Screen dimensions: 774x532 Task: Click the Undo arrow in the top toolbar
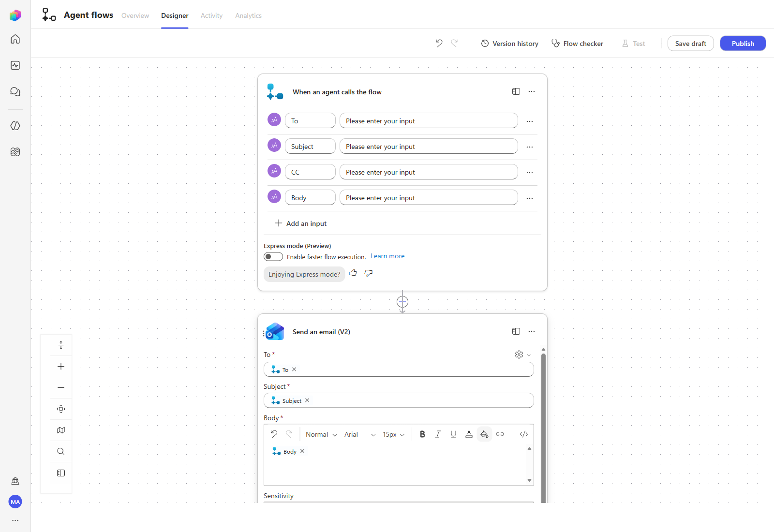[439, 43]
